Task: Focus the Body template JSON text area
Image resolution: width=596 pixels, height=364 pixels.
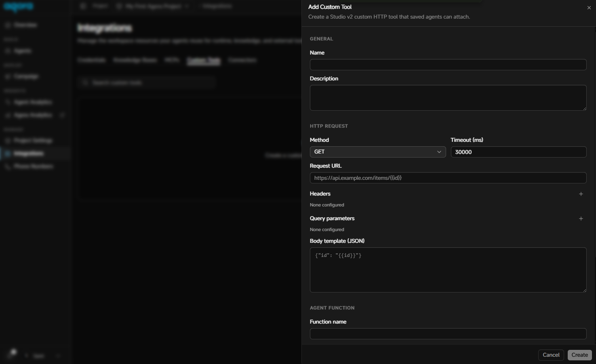Action: [448, 270]
